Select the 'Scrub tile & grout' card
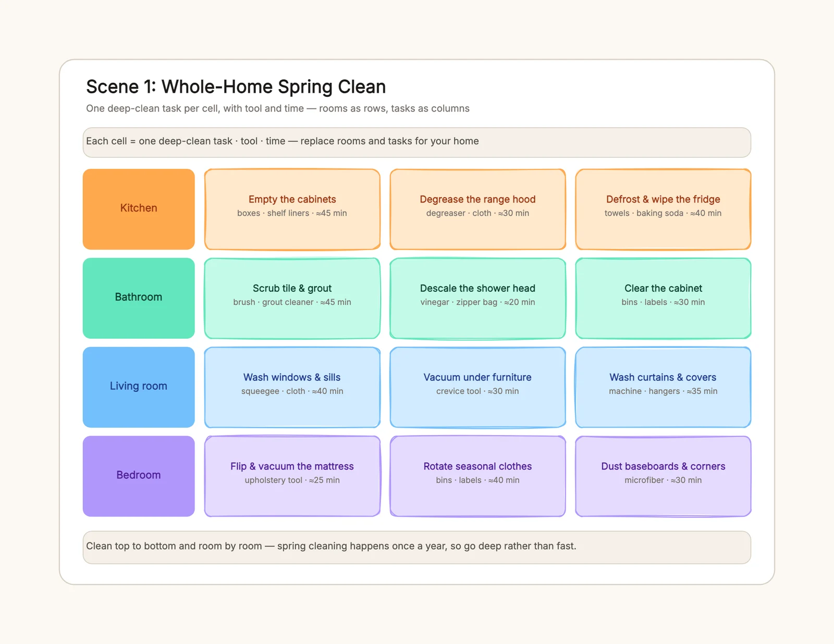834x644 pixels. point(292,298)
